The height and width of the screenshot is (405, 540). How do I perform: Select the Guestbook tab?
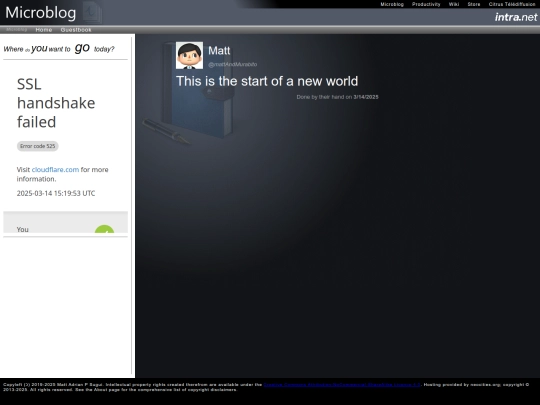click(76, 30)
